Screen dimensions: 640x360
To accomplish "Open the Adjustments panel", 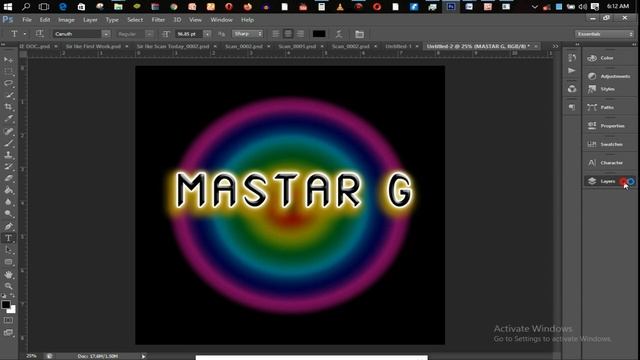I will pyautogui.click(x=609, y=76).
